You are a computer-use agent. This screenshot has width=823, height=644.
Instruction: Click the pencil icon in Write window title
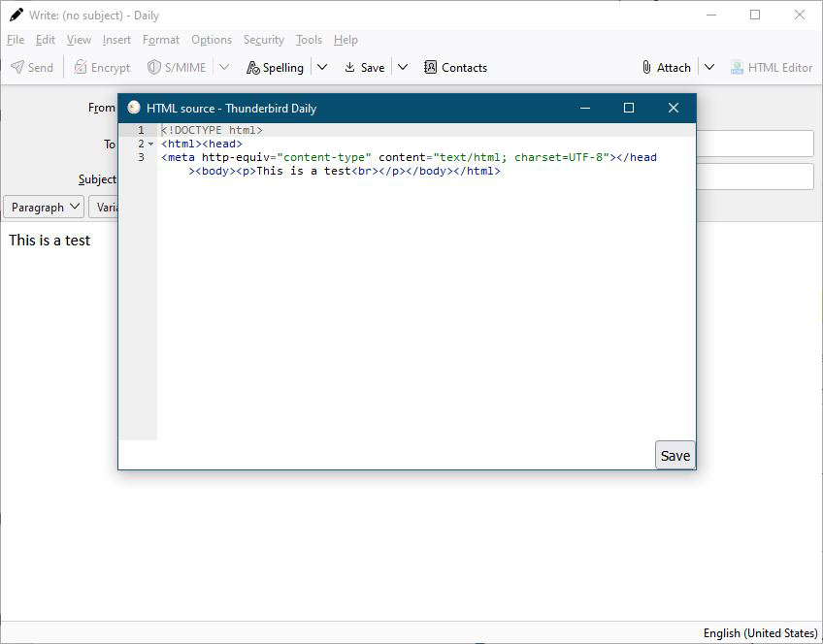pos(16,15)
